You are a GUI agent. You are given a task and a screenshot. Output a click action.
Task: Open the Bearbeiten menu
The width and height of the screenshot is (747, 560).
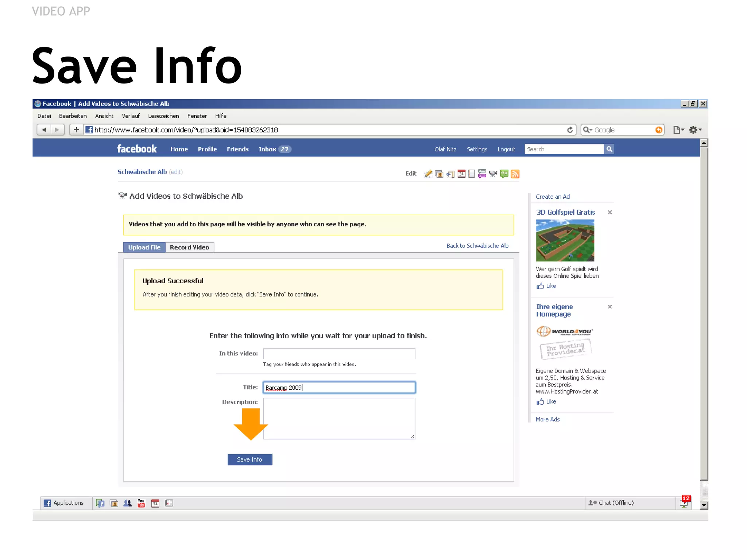pos(73,116)
